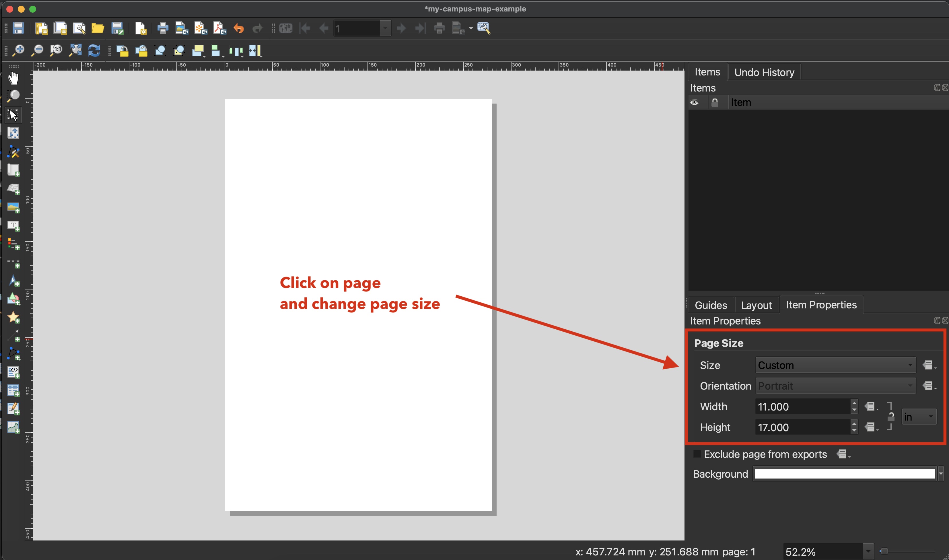Select the Add Map tool
This screenshot has width=949, height=560.
(13, 170)
